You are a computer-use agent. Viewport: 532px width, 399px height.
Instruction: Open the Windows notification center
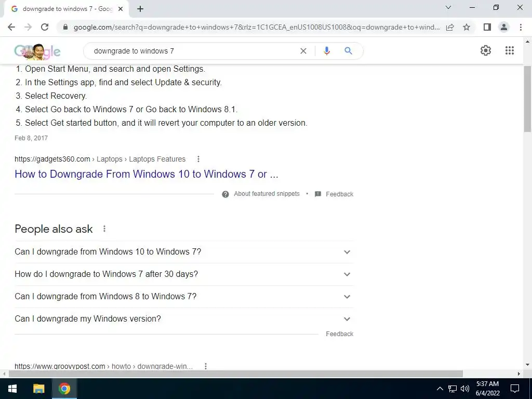click(515, 389)
